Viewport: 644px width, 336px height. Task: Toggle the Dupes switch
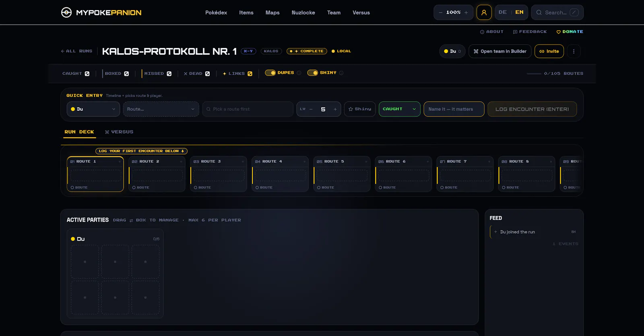pyautogui.click(x=270, y=73)
